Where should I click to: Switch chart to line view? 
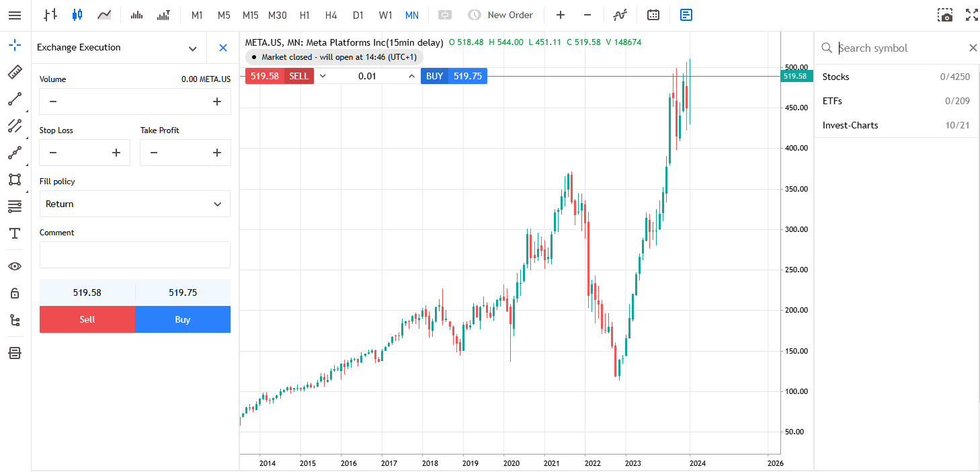pos(104,15)
